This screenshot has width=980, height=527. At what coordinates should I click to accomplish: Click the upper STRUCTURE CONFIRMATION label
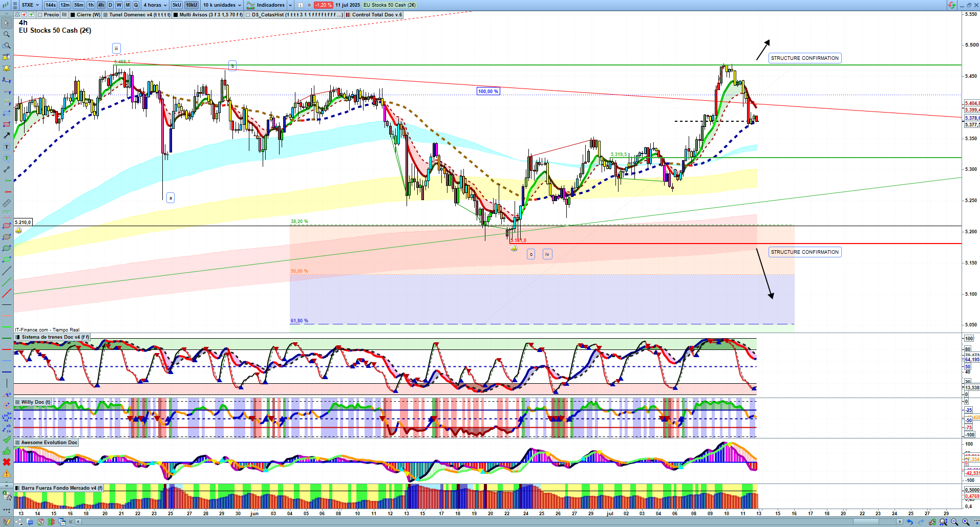click(805, 58)
